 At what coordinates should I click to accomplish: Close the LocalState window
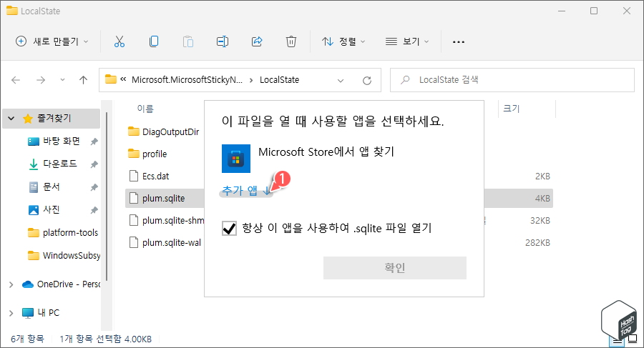click(627, 11)
